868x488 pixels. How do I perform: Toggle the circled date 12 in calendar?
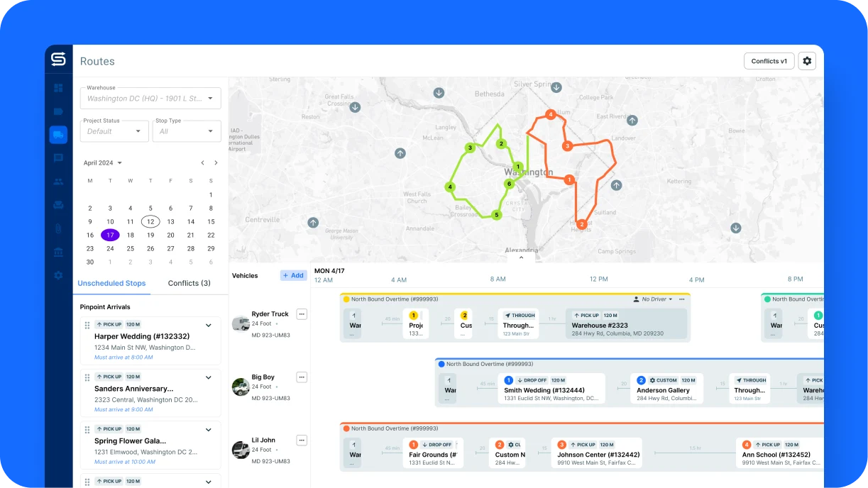(150, 221)
